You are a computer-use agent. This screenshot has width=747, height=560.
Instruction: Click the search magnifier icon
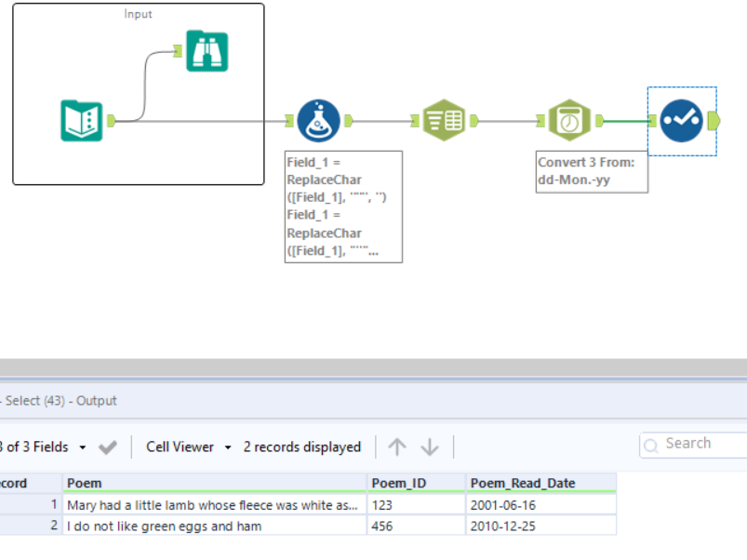point(651,446)
